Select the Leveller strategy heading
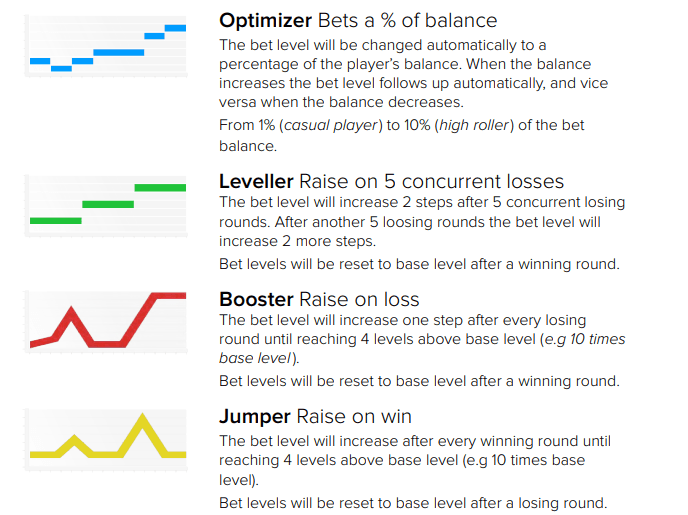This screenshot has height=515, width=688. click(x=256, y=181)
